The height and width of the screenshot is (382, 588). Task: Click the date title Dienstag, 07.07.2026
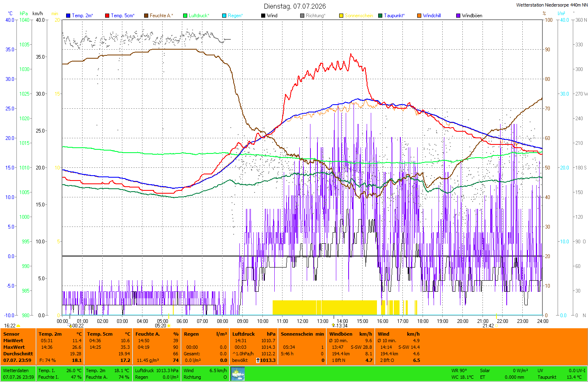click(295, 6)
